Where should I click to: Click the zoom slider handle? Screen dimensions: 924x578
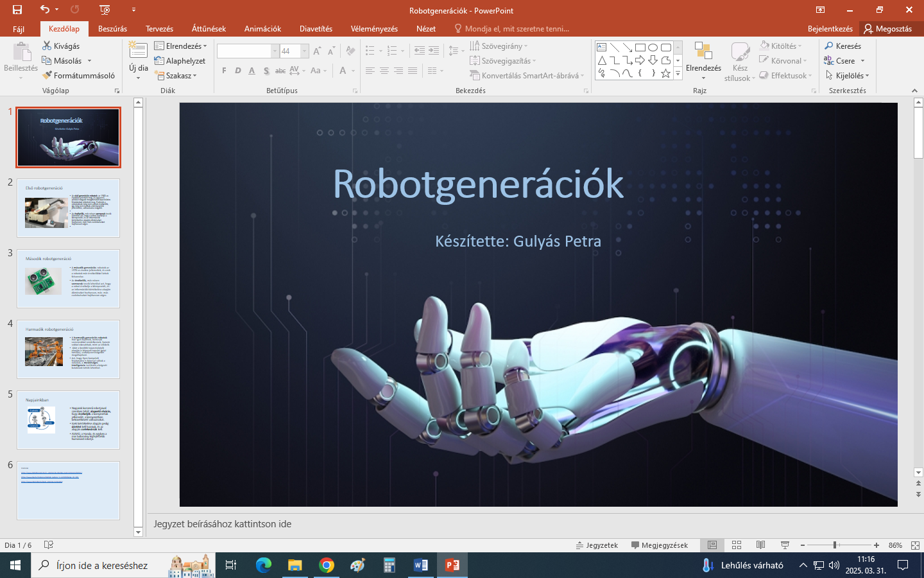tap(835, 545)
